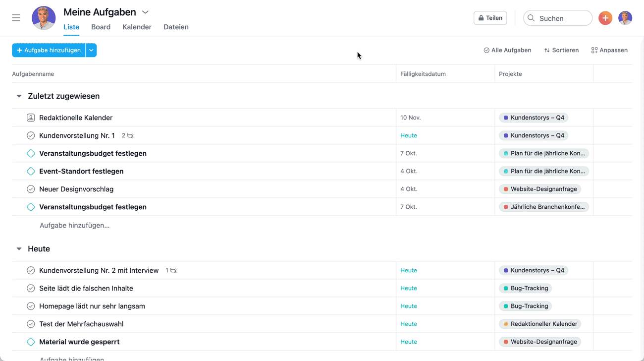Screen dimensions: 644x361
Task: Complete the milestone Veranstaltungsbudget festlegen in Jährliche Branchenkonferenz
Action: pyautogui.click(x=31, y=207)
